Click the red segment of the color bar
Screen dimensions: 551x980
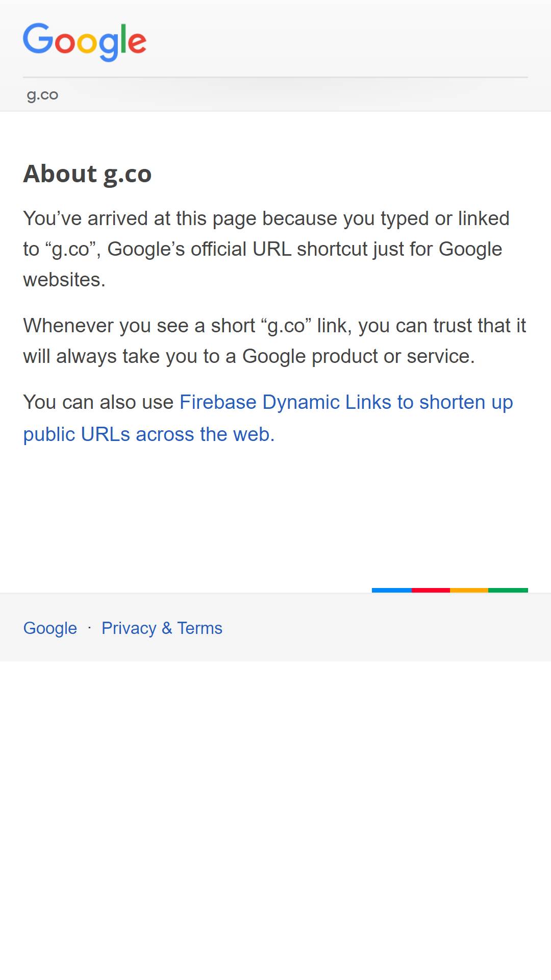tap(431, 590)
